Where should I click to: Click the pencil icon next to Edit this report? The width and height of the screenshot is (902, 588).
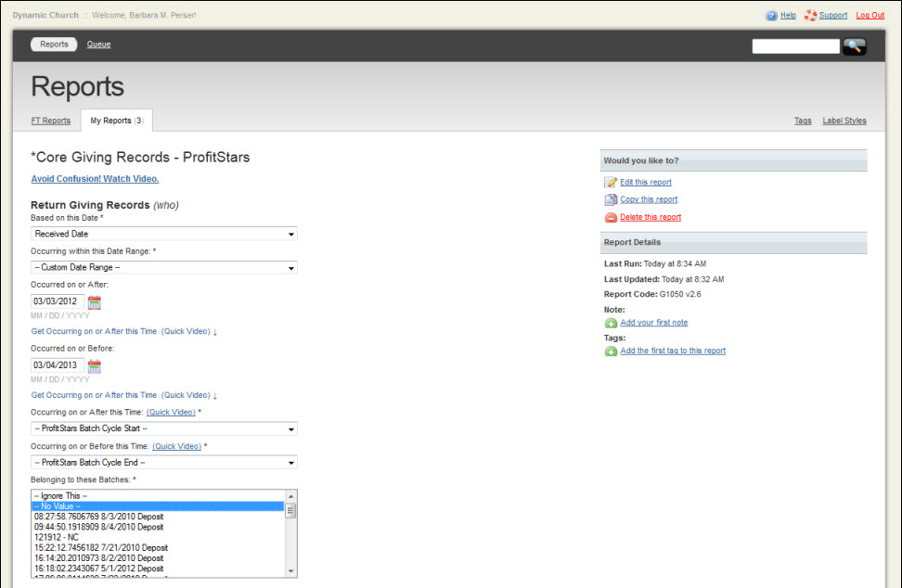[x=612, y=182]
